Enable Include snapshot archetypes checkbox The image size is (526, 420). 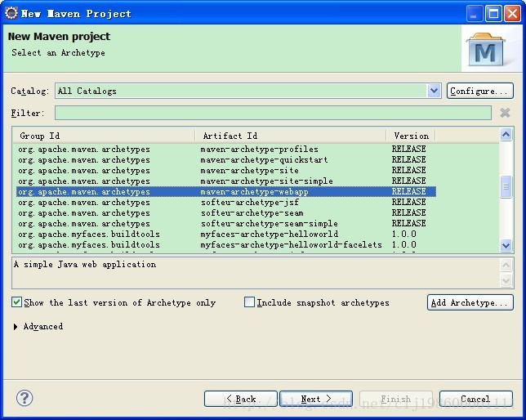click(249, 302)
